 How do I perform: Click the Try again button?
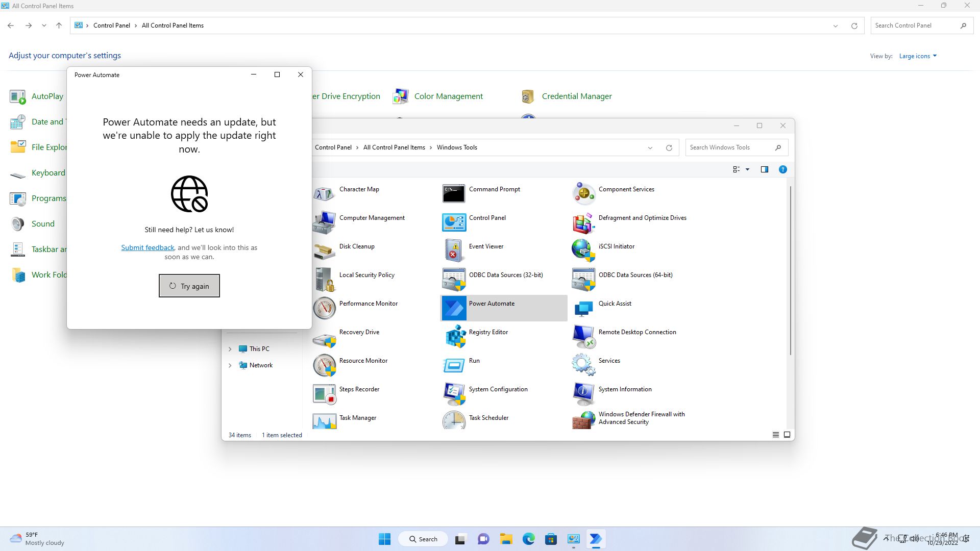[189, 286]
